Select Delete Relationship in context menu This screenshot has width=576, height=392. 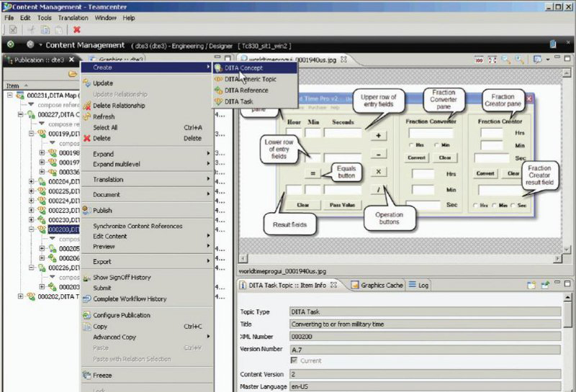coord(147,106)
